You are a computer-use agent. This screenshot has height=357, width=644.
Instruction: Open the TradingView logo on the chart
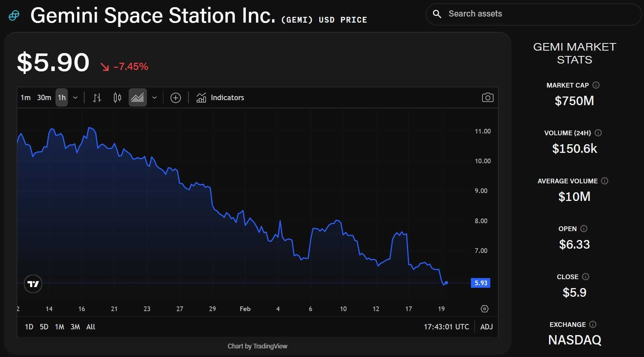pyautogui.click(x=33, y=283)
